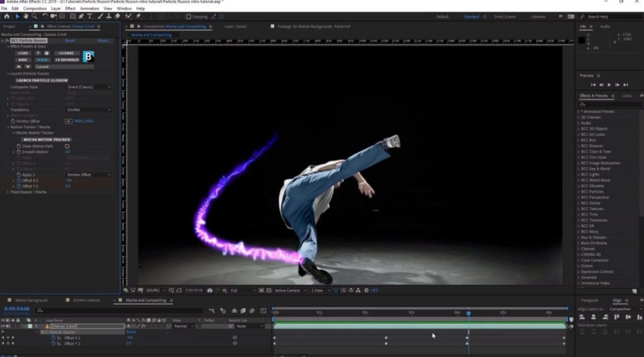The image size is (644, 357).
Task: Open the layer blend Mode Normal dropdown
Action: tap(184, 326)
